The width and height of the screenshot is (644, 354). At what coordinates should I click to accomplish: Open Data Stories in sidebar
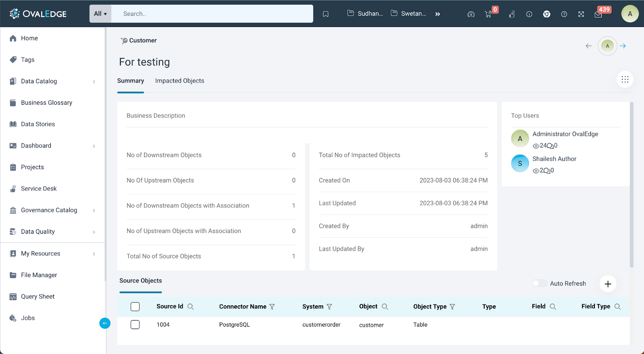tap(38, 124)
